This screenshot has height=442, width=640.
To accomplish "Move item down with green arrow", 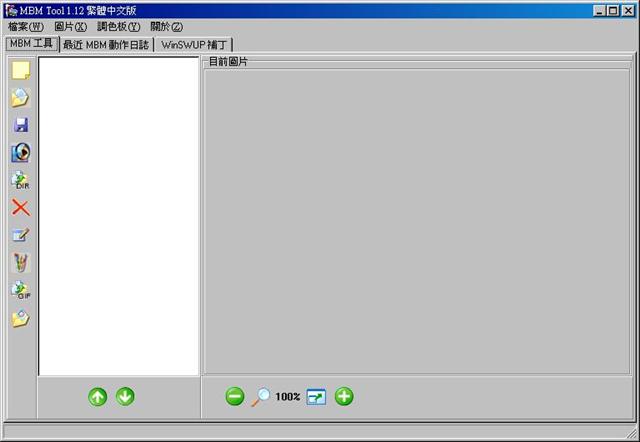I will (x=125, y=396).
